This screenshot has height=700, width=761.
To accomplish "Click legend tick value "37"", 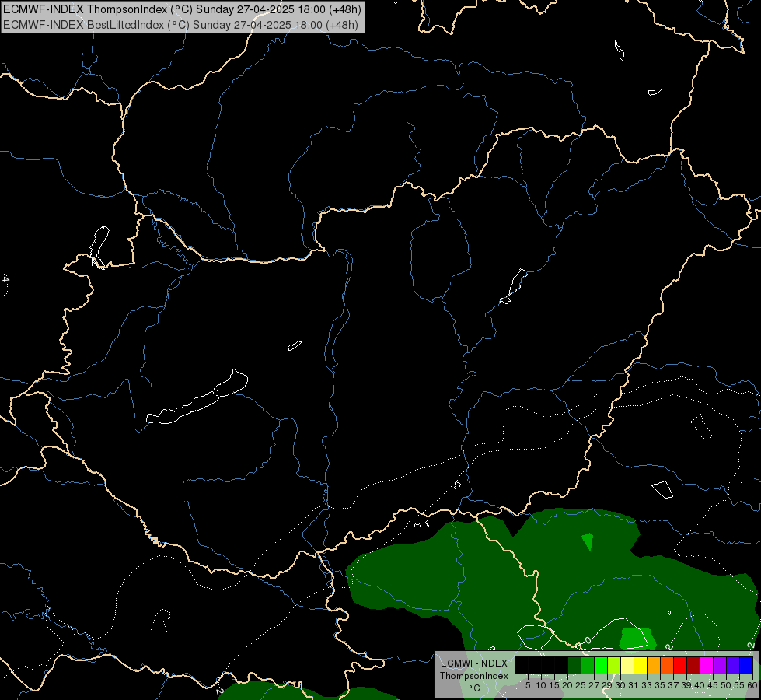I will (673, 685).
